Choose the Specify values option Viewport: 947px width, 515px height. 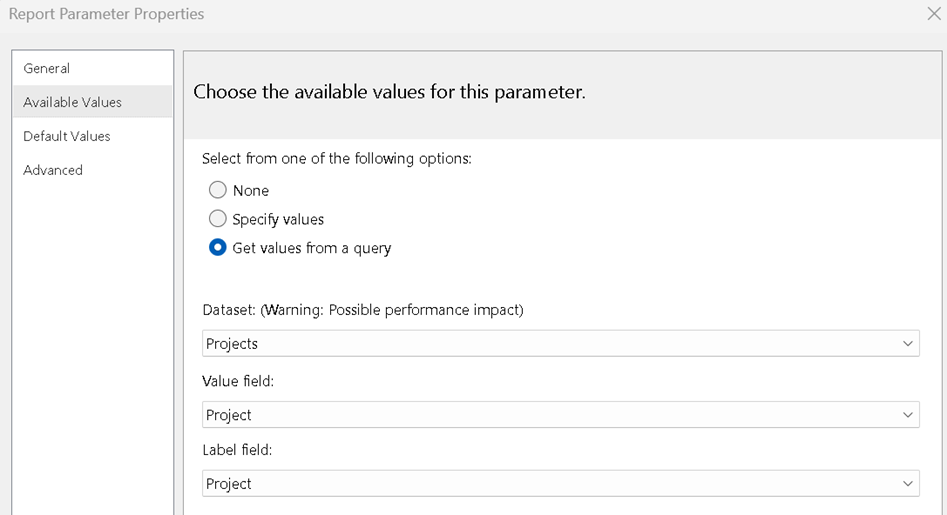pyautogui.click(x=218, y=219)
